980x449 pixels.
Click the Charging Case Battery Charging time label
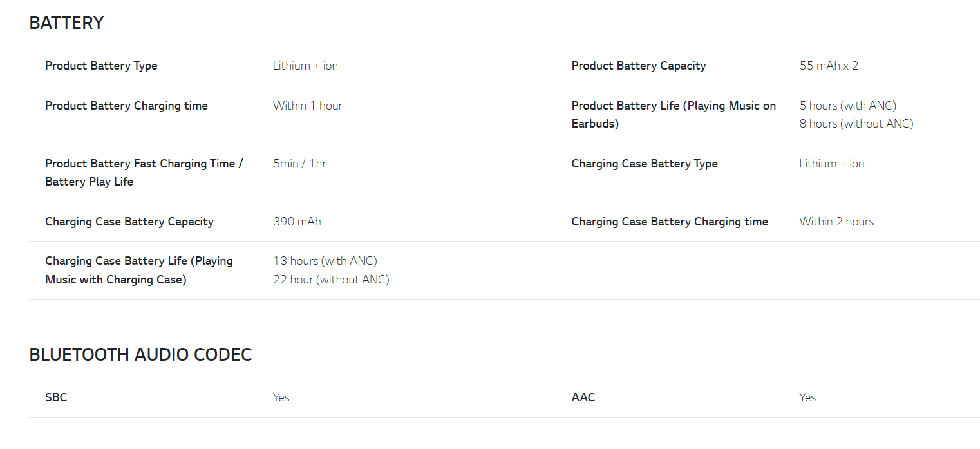[669, 222]
